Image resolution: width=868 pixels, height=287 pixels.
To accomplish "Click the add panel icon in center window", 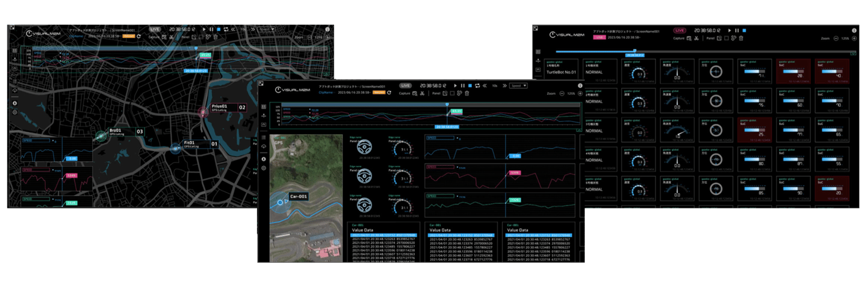I will point(445,93).
